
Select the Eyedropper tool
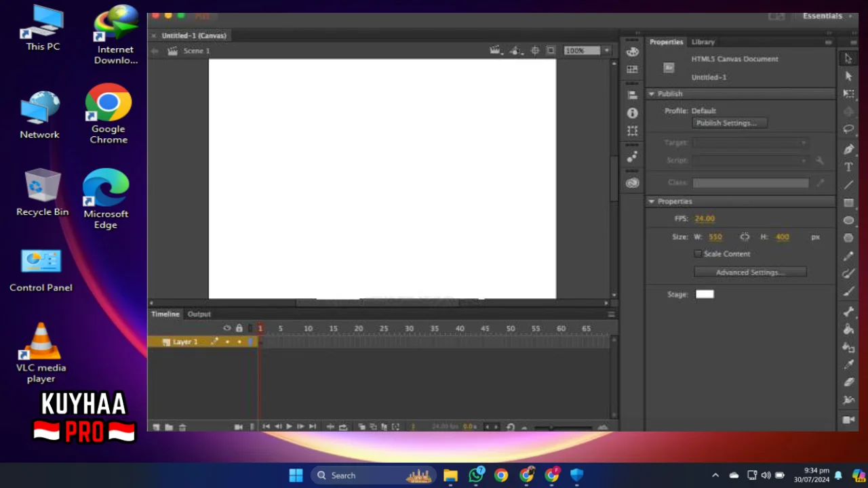coord(848,365)
